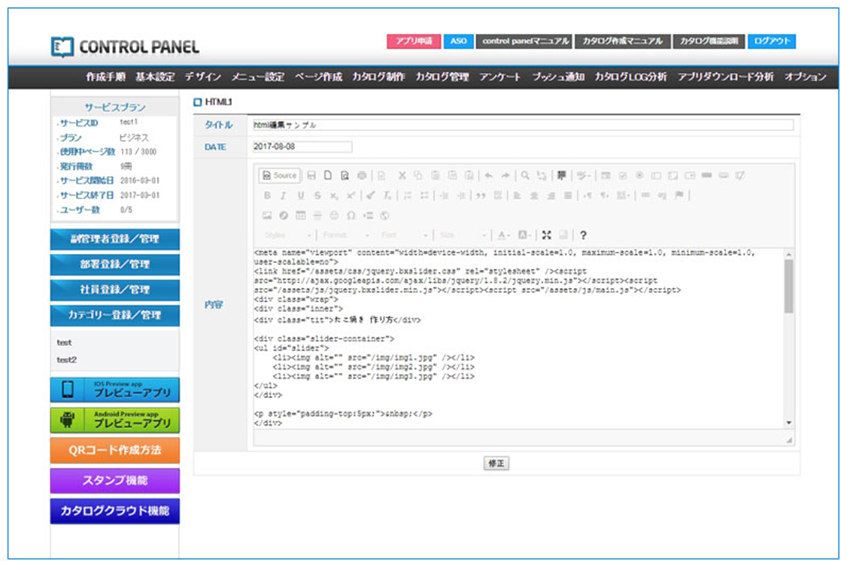Toggle Italic formatting in editor
This screenshot has width=850, height=570.
283,195
